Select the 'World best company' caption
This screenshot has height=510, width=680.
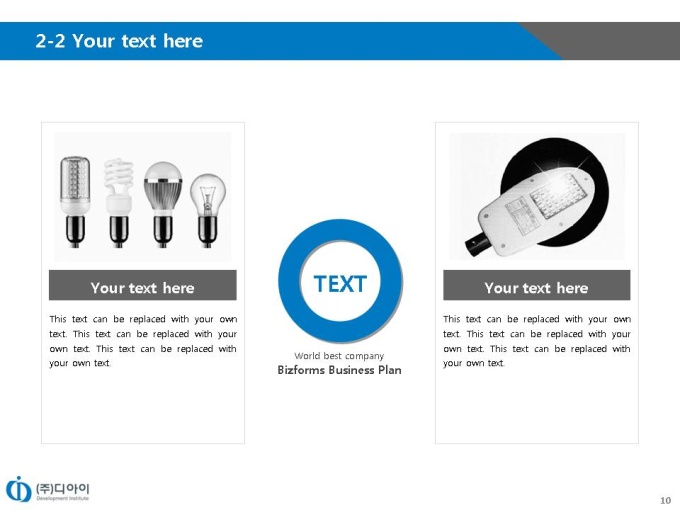pyautogui.click(x=339, y=356)
